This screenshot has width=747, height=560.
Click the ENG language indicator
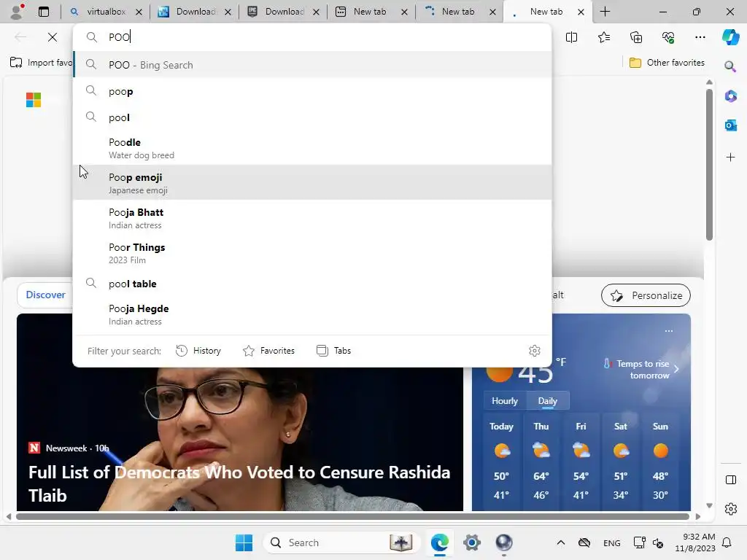click(x=612, y=543)
